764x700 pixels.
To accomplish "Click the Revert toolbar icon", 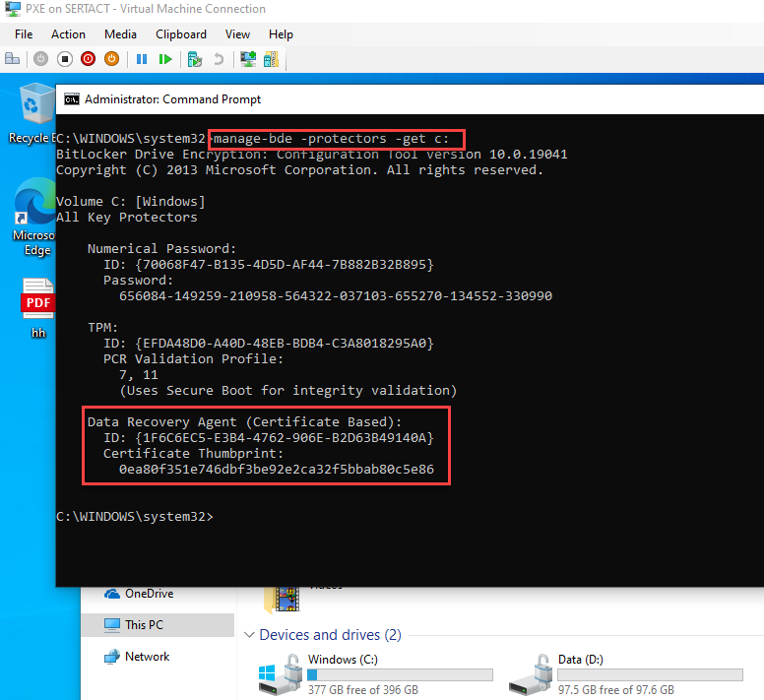I will (x=219, y=59).
